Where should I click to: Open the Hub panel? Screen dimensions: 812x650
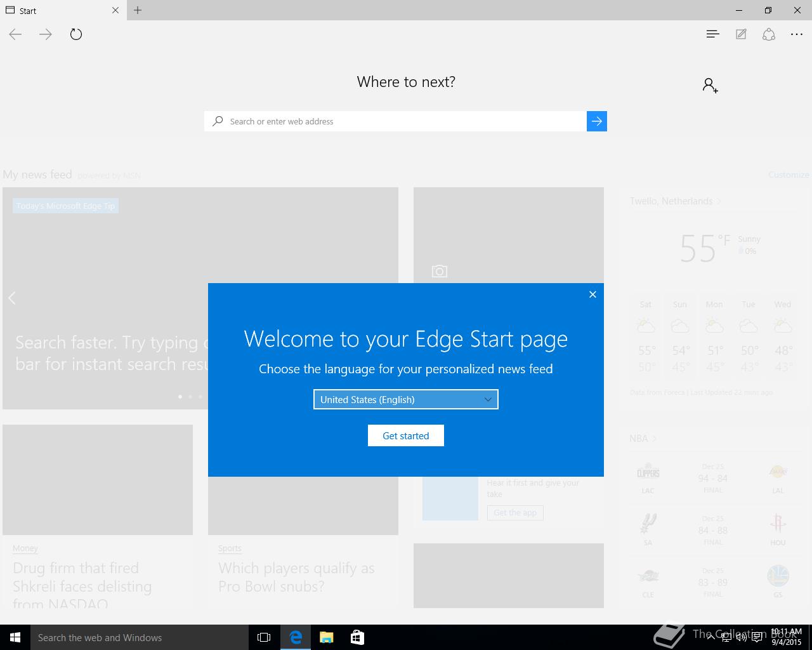(x=713, y=34)
